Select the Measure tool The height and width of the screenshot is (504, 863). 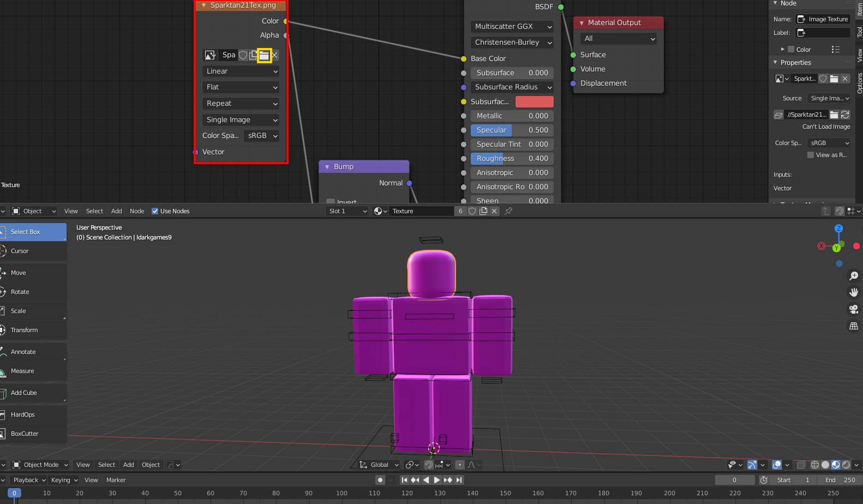click(33, 371)
